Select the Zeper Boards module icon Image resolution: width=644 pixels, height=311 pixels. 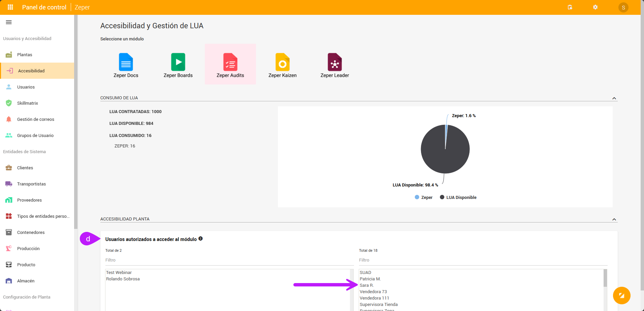(178, 62)
